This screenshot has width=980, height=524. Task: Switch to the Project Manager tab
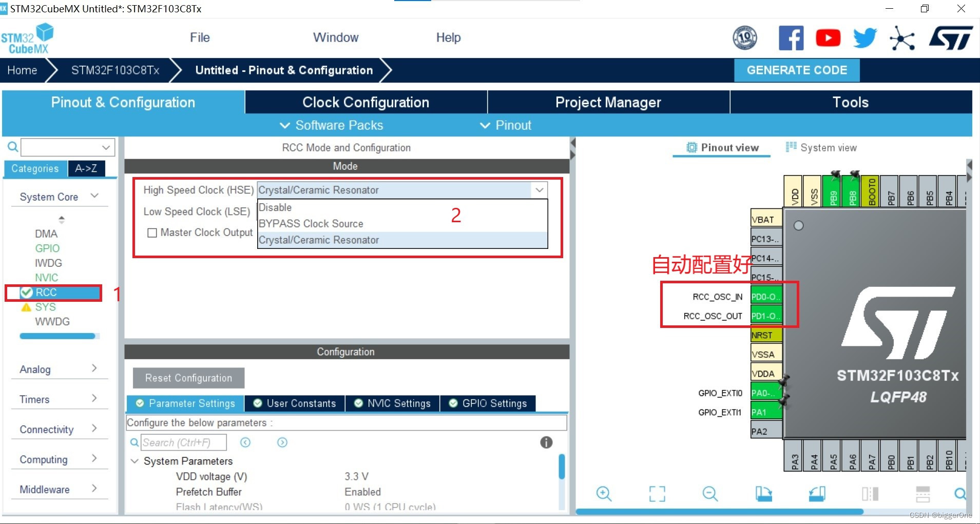[x=608, y=102]
